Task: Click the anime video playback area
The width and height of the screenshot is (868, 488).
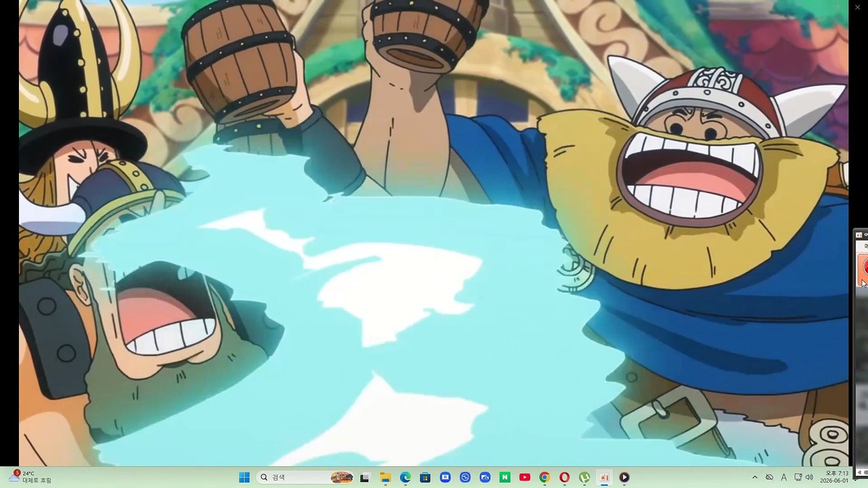Action: (x=434, y=233)
